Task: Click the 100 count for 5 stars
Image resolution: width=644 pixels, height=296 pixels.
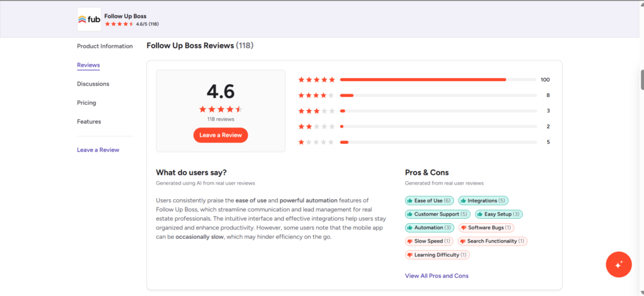Action: pyautogui.click(x=545, y=80)
